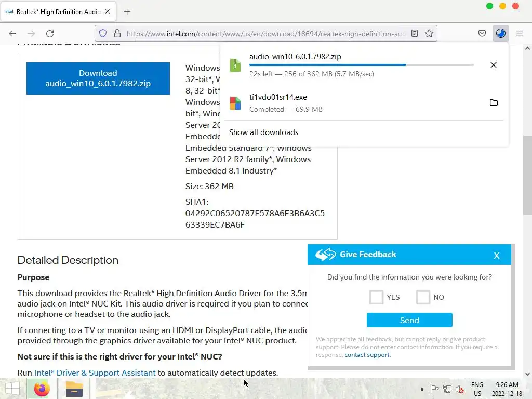
Task: Click the scrollbar up arrow
Action: 527,48
